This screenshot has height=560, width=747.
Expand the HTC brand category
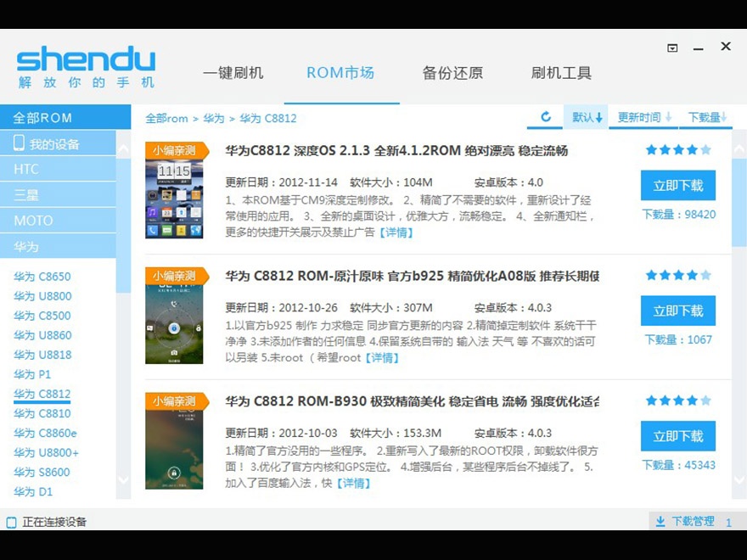[x=58, y=169]
